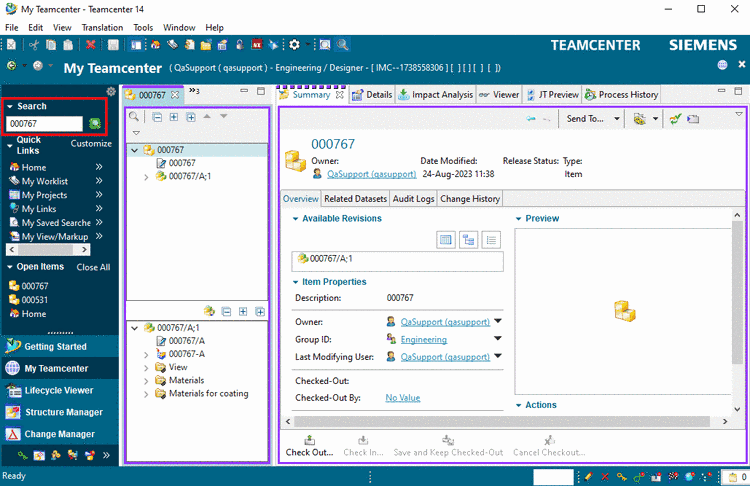The width and height of the screenshot is (750, 486).
Task: Click the globe icon right of title header
Action: point(722,65)
